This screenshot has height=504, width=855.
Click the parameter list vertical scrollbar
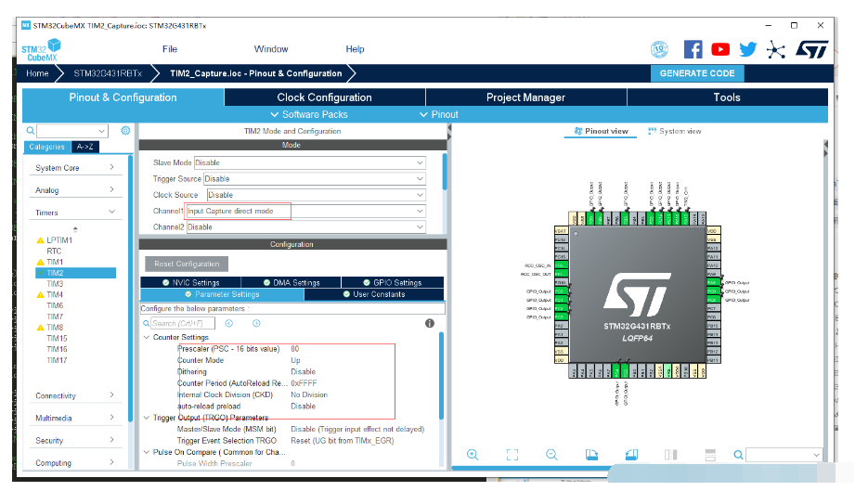click(441, 376)
